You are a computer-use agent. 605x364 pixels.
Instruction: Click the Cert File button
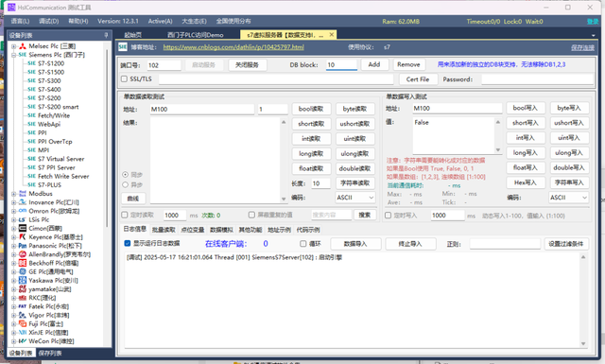(x=418, y=79)
